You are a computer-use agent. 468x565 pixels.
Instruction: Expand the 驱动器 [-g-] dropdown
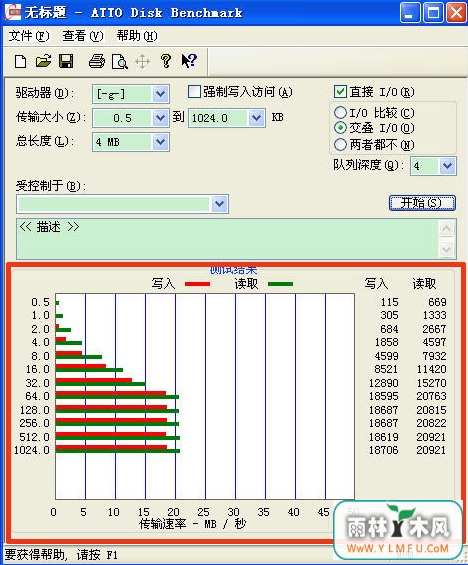[160, 94]
